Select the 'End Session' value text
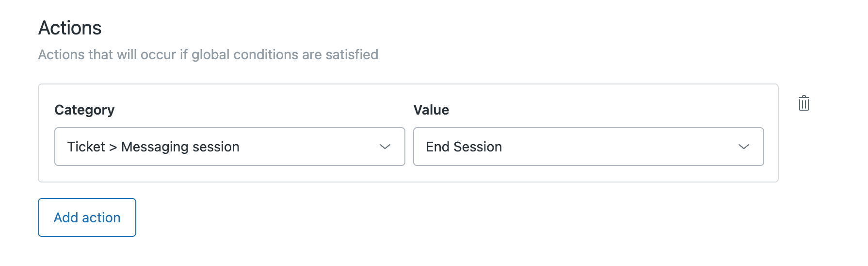 coord(464,147)
